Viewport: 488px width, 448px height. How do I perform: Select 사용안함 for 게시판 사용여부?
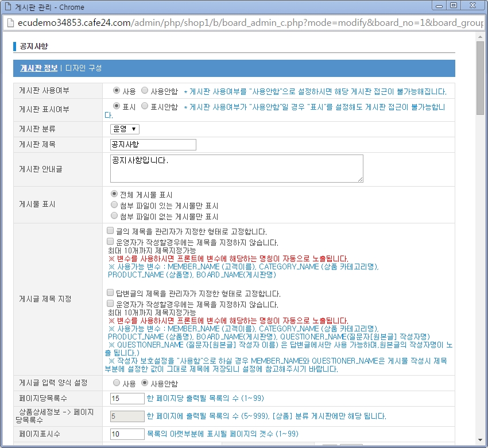coord(145,91)
